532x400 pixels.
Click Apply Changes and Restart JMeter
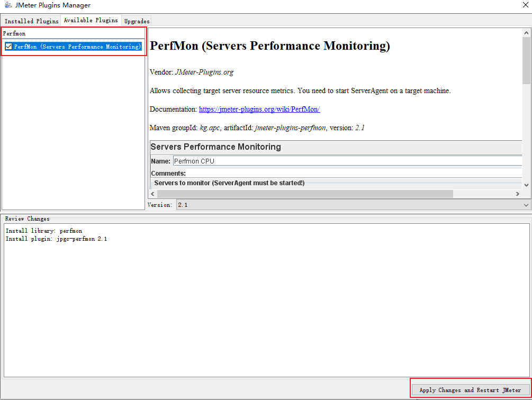pyautogui.click(x=470, y=390)
